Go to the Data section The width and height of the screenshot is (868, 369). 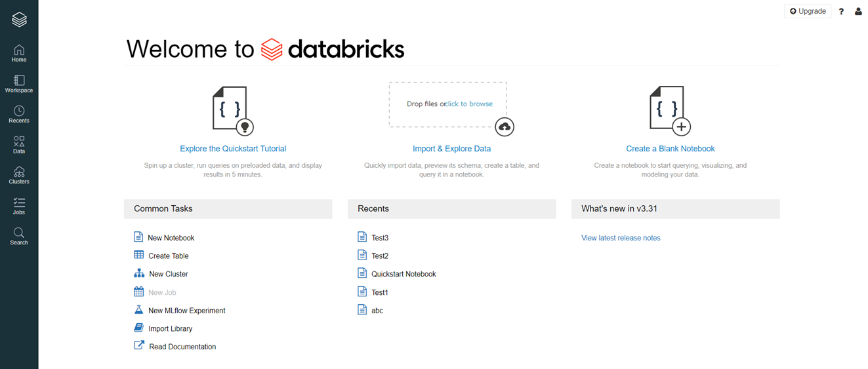tap(19, 145)
